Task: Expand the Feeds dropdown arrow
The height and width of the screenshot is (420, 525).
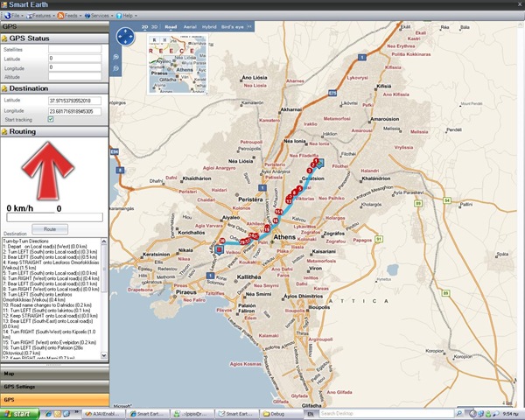Action: click(x=80, y=16)
